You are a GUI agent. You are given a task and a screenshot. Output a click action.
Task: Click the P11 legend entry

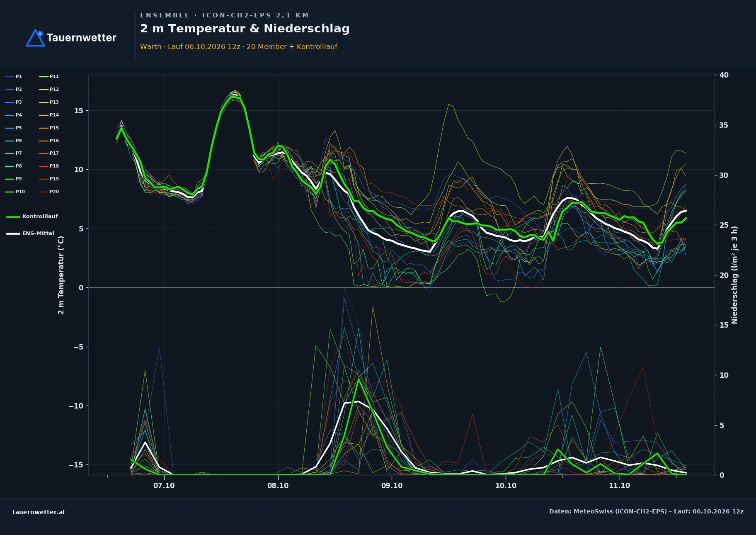(49, 76)
